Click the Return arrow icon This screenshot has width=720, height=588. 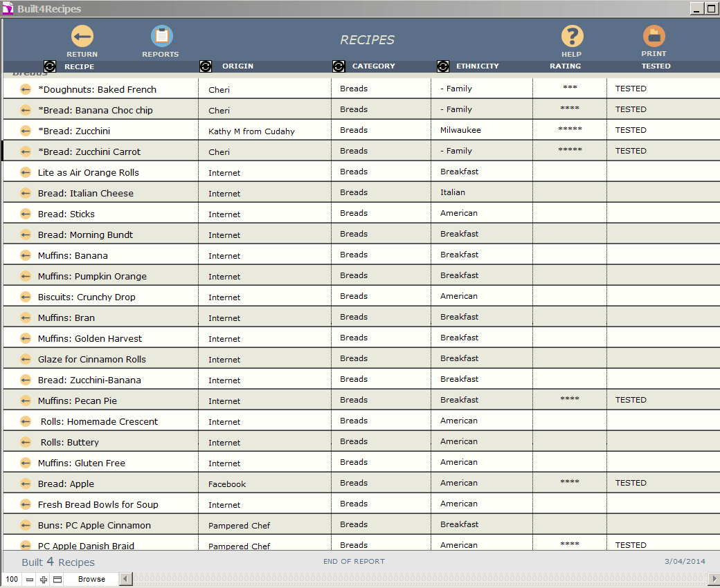(x=82, y=36)
